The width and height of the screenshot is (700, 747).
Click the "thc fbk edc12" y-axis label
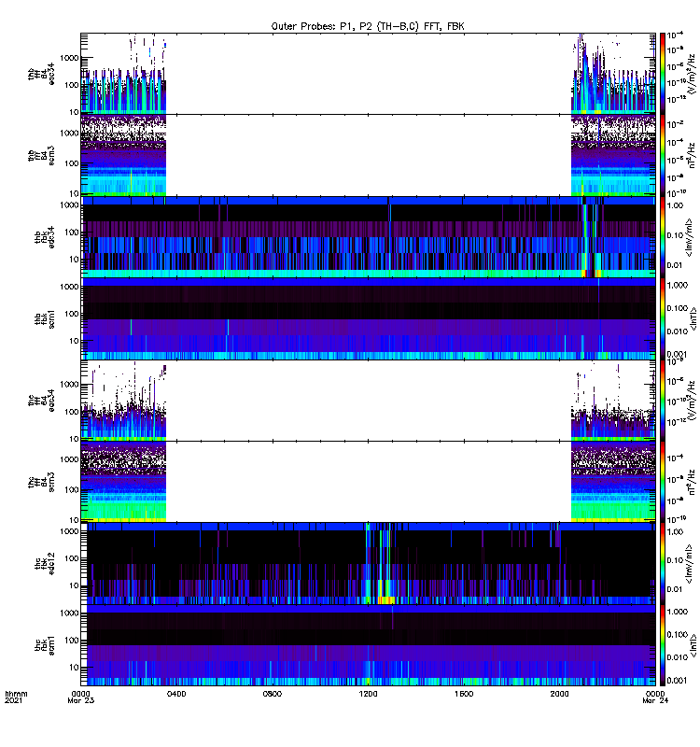pos(45,564)
